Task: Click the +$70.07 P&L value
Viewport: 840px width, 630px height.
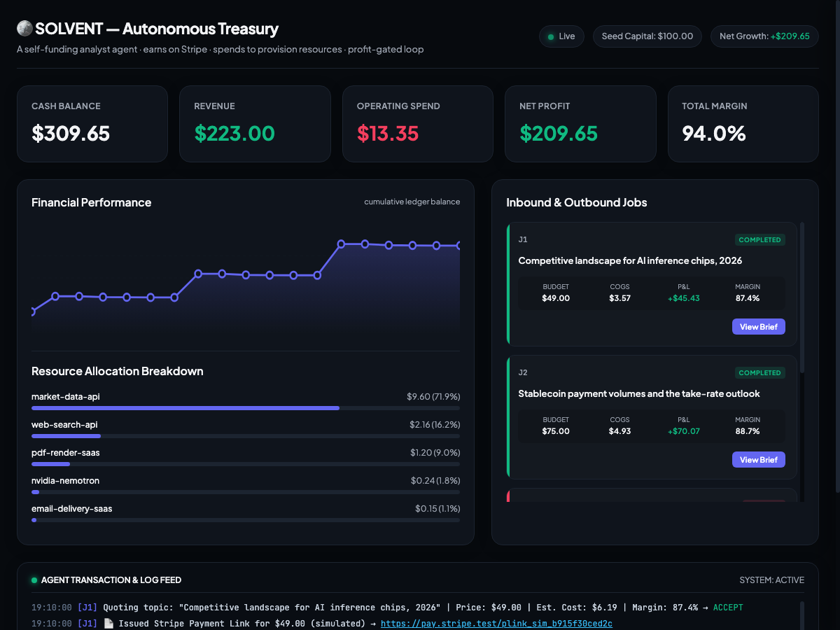Action: tap(684, 431)
